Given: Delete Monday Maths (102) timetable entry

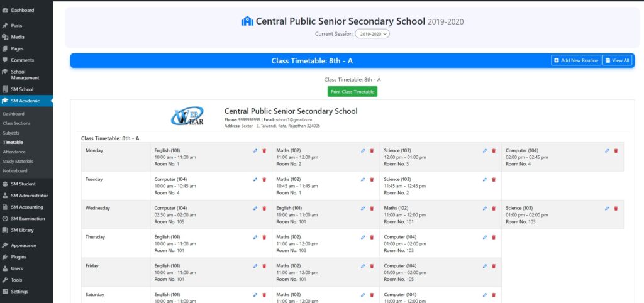Looking at the screenshot, I should [372, 151].
